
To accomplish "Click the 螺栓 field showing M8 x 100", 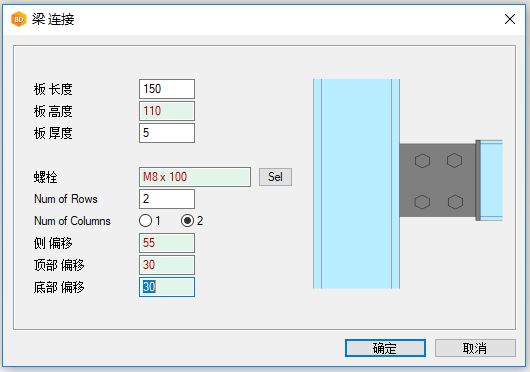I will (x=195, y=177).
